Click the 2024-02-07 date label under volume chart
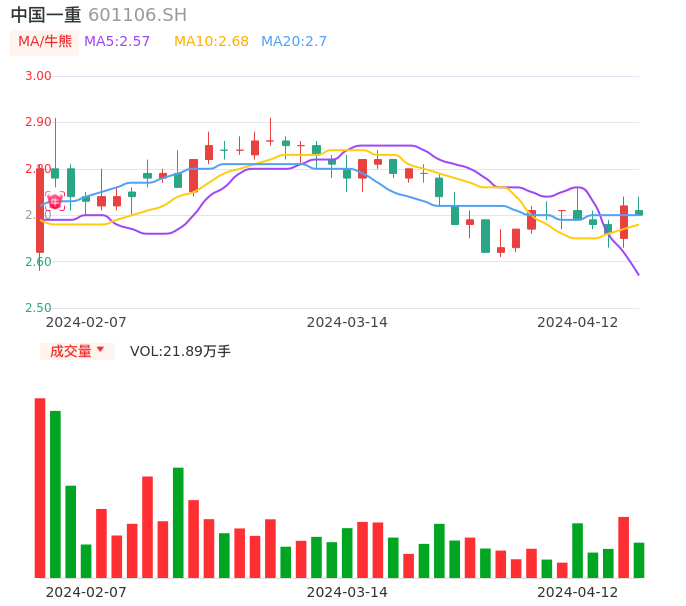The height and width of the screenshot is (606, 686). click(x=86, y=592)
